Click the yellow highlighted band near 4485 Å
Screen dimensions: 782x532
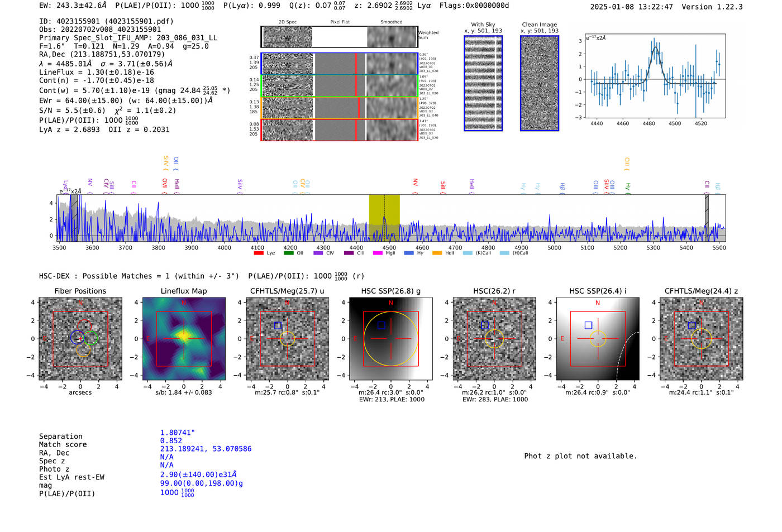click(384, 218)
